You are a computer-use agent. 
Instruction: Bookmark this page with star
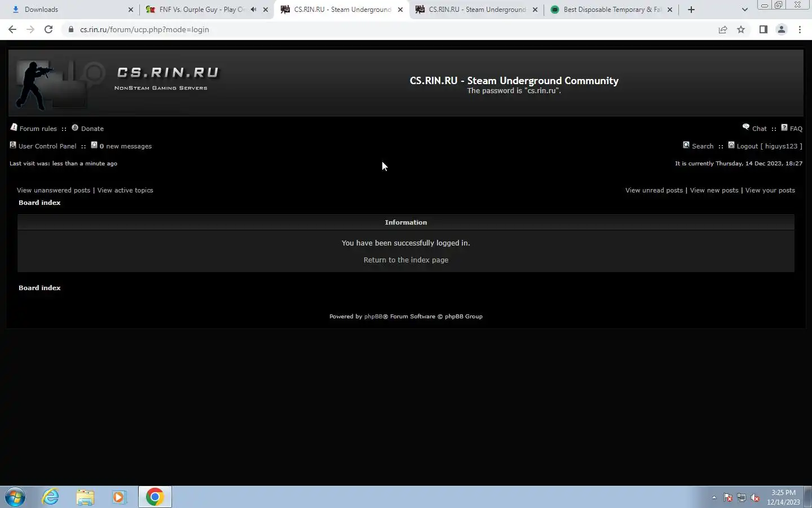click(741, 29)
